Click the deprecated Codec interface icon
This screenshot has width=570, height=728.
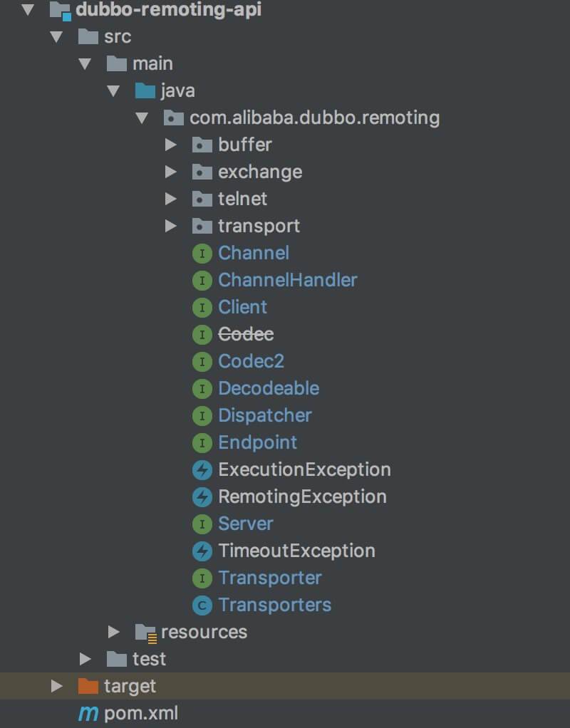coord(202,334)
